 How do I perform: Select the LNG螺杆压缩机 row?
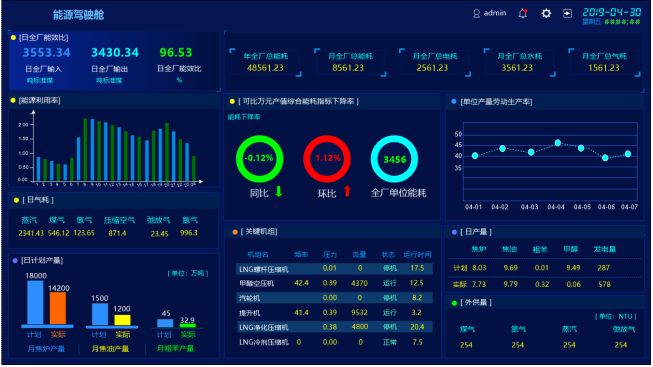334,269
